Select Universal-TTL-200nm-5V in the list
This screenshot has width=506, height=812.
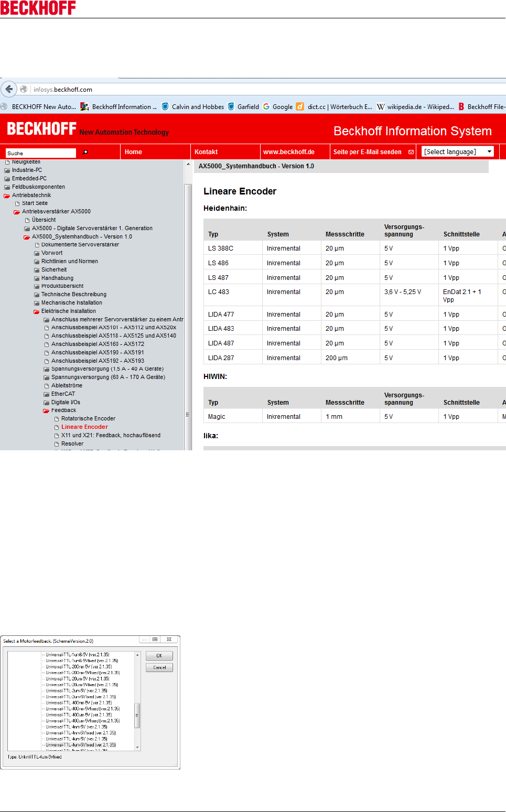click(79, 667)
